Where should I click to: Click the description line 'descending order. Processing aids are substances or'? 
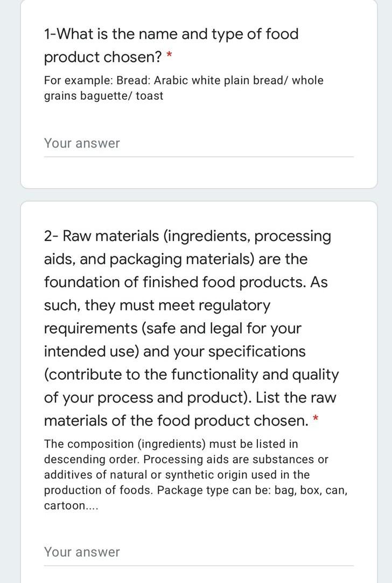pyautogui.click(x=186, y=460)
